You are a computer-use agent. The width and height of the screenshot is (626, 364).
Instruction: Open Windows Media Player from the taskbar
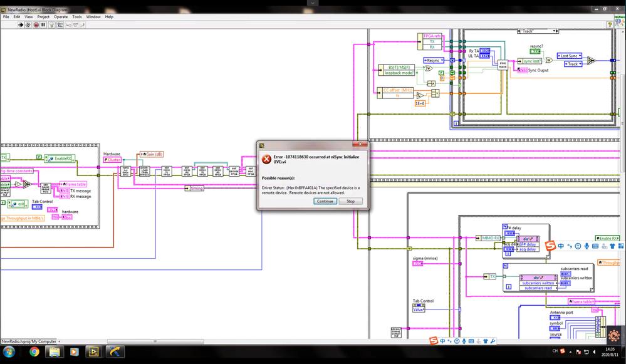(x=75, y=351)
